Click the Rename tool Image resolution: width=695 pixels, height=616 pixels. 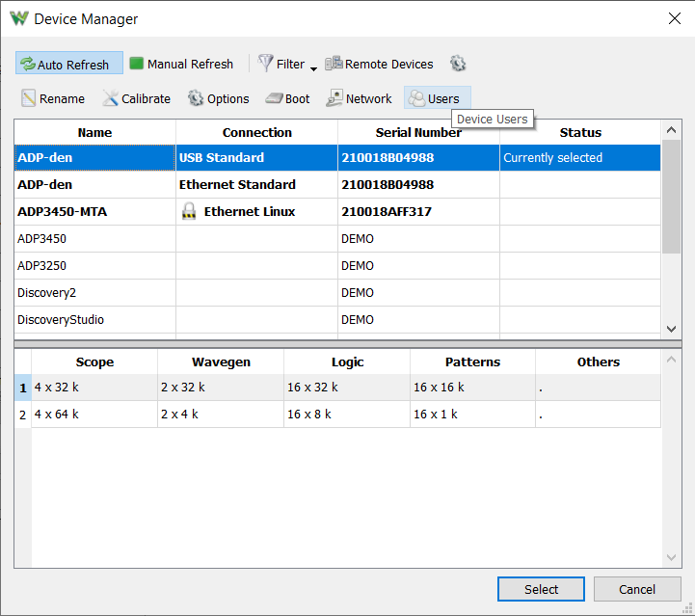pos(53,98)
